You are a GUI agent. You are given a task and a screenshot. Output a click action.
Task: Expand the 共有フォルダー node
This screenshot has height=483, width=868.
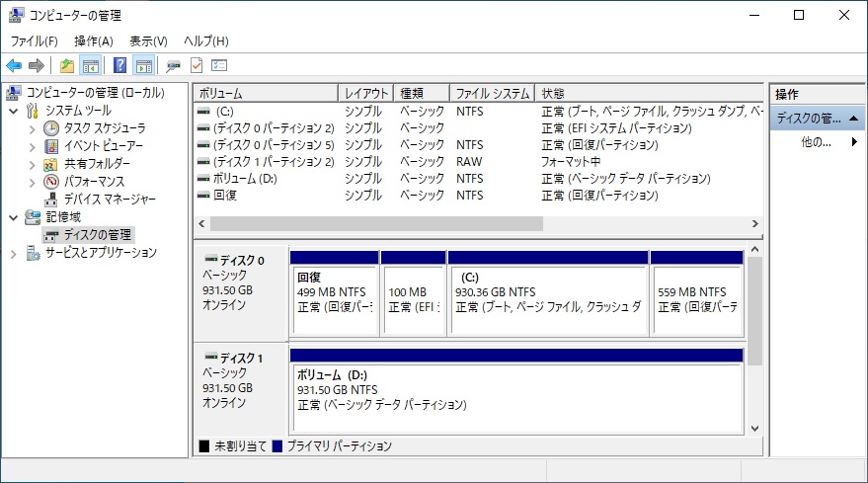(33, 165)
